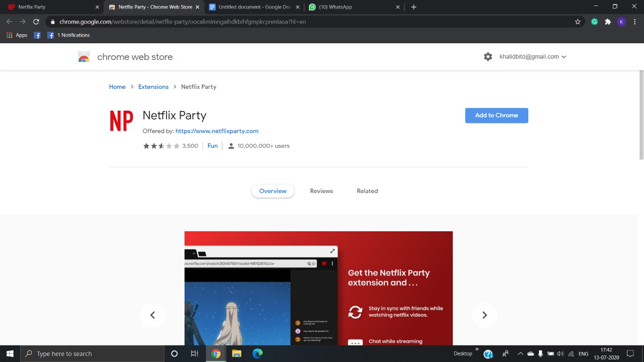Click the Windows taskbar search box
Screen dimensions: 644x362
[x=93, y=353]
